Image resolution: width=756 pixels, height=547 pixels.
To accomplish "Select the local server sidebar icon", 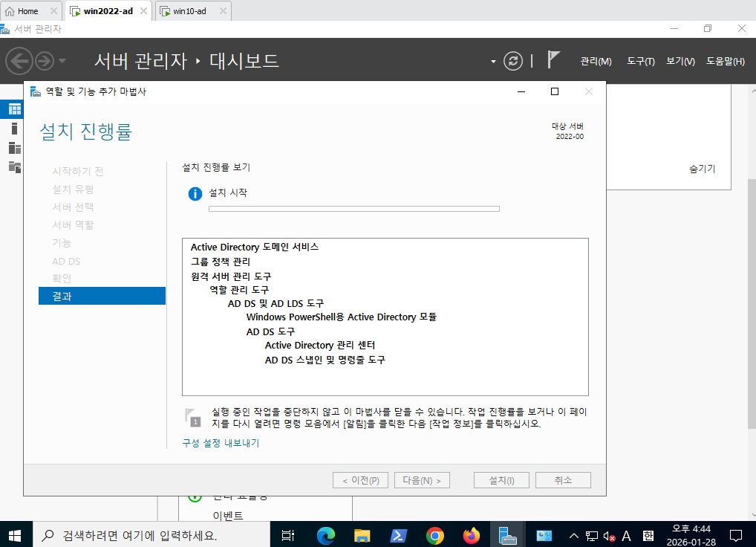I will pos(14,129).
